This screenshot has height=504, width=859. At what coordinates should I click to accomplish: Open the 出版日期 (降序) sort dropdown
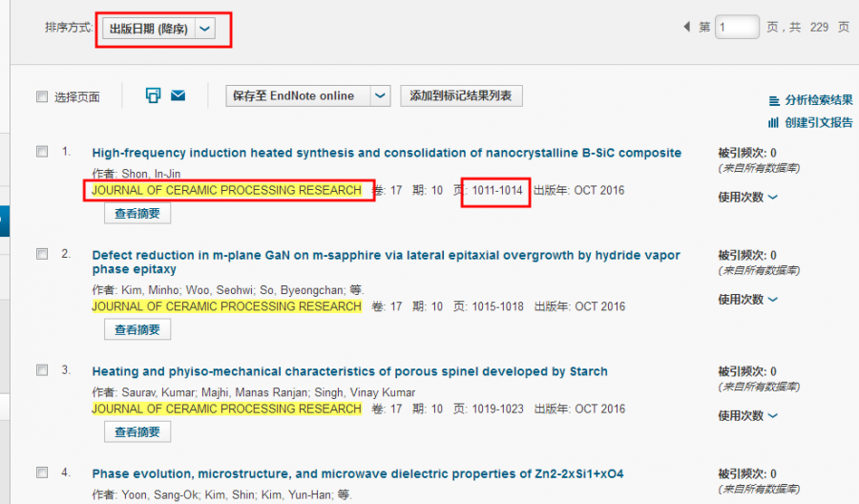[158, 29]
